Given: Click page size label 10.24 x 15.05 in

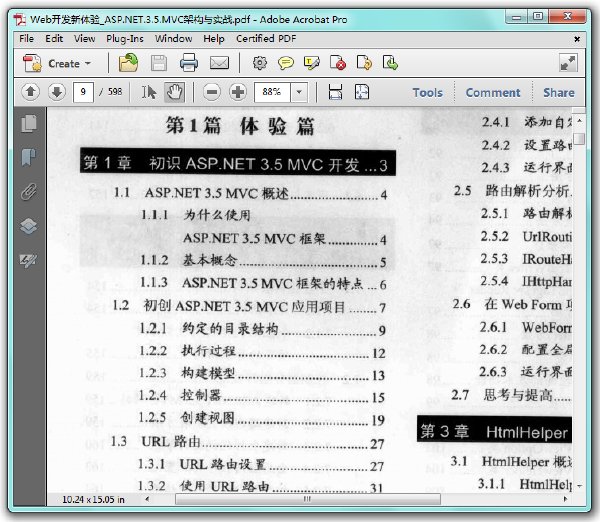Looking at the screenshot, I should point(93,499).
